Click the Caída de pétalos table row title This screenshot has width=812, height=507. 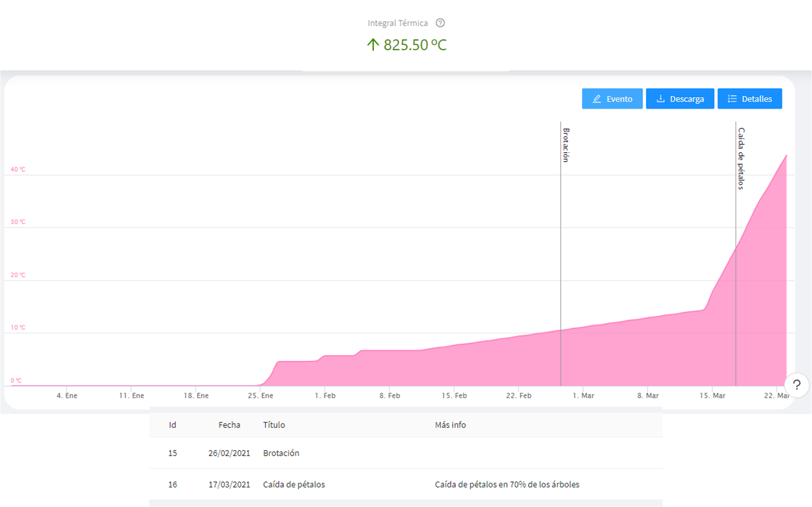point(294,484)
